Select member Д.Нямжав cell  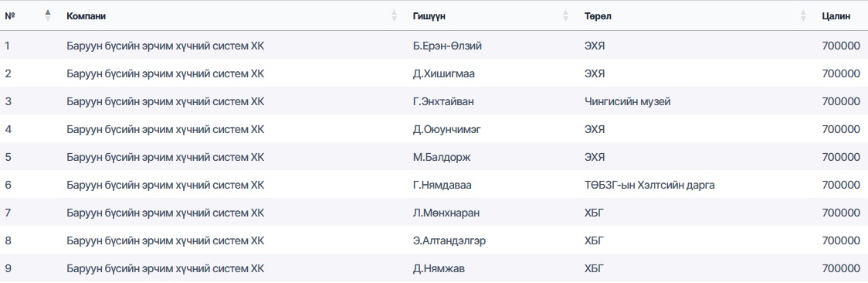pyautogui.click(x=439, y=268)
